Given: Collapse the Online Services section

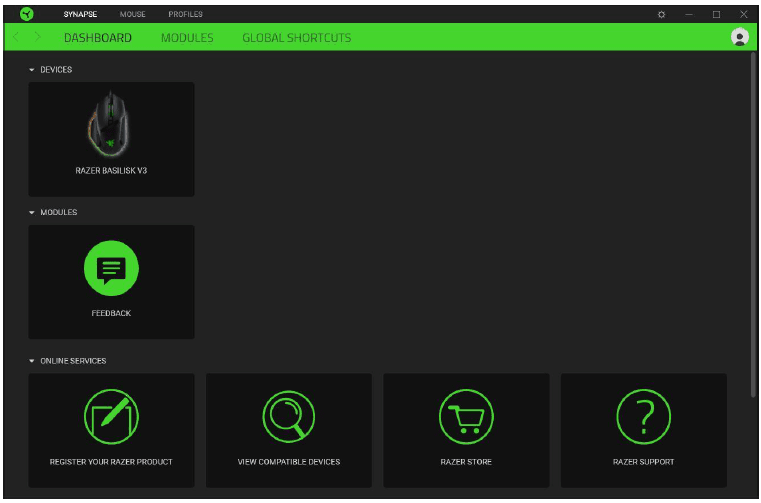Looking at the screenshot, I should (x=32, y=361).
